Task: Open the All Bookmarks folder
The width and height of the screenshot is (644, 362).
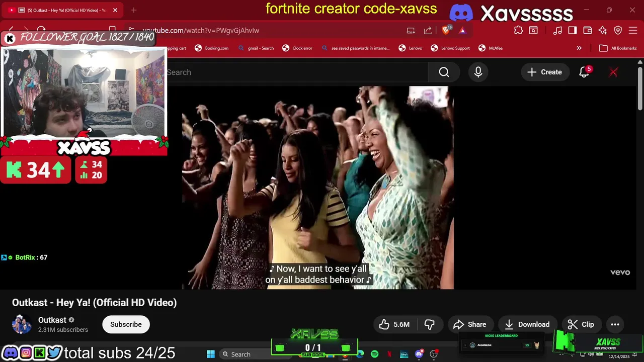Action: [618, 48]
